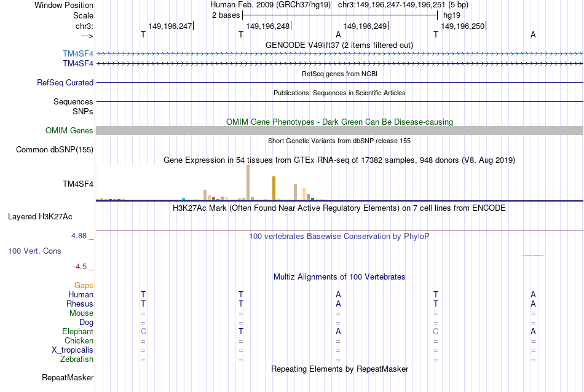Select the Elephant species row label
Screen dimensions: 584x392
click(x=78, y=332)
